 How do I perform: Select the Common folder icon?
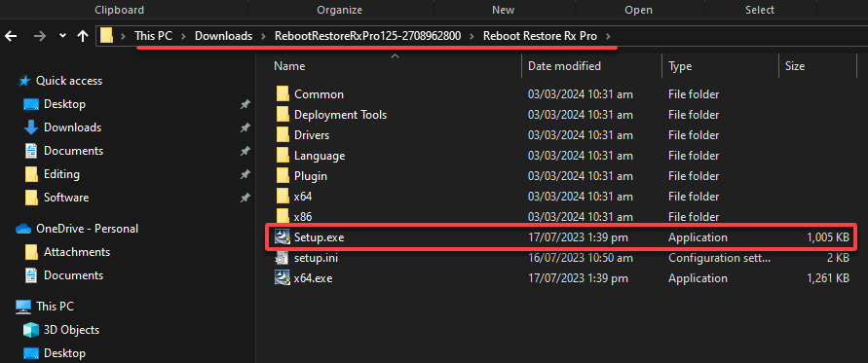[x=283, y=94]
